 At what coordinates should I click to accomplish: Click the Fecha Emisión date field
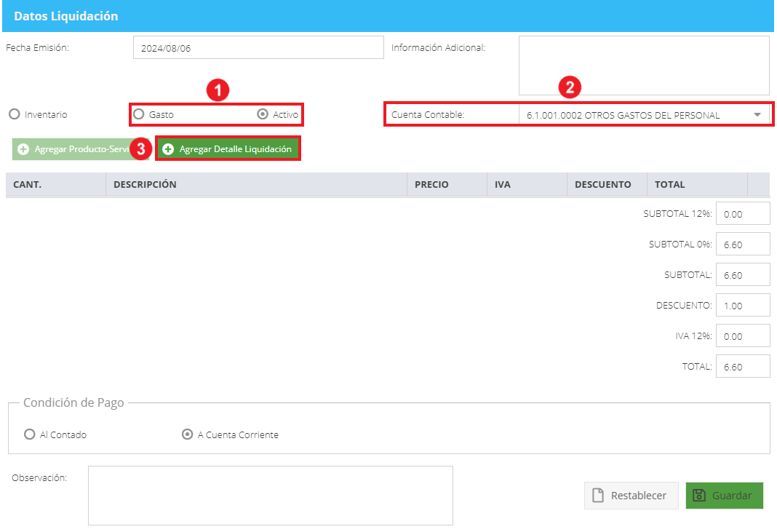point(258,47)
